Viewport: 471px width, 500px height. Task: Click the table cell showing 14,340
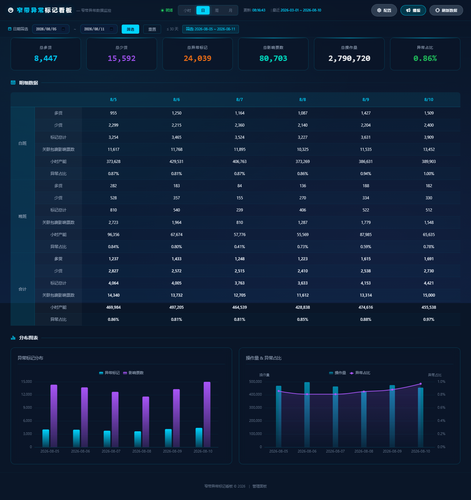113,295
